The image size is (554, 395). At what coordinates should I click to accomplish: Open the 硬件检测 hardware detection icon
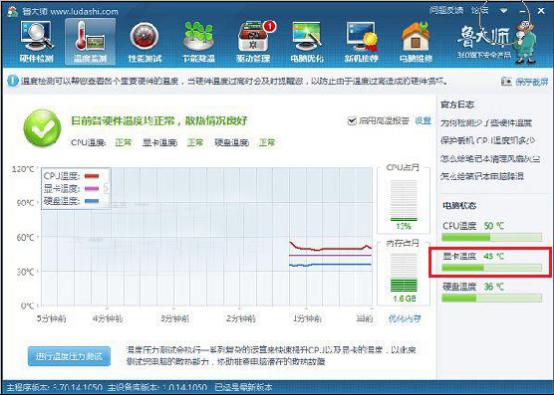tap(36, 42)
